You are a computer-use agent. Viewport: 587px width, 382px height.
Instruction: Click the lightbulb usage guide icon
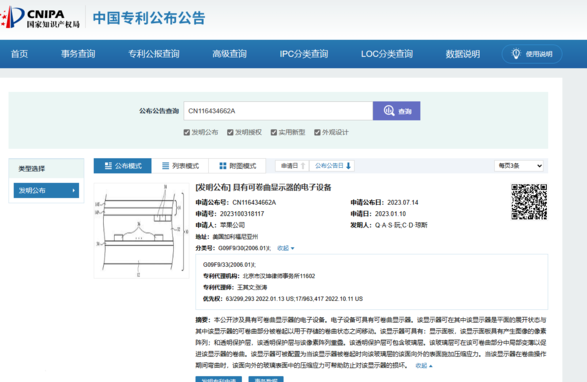pyautogui.click(x=516, y=54)
